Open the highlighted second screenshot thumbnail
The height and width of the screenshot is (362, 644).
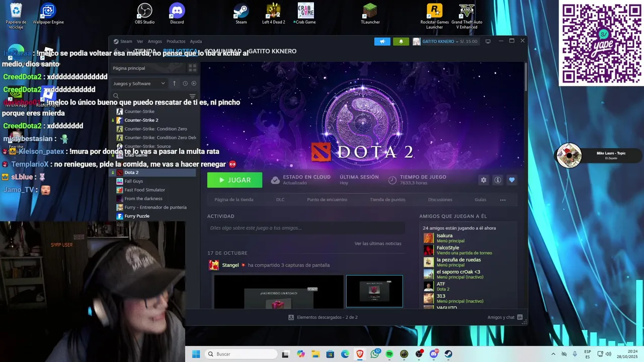click(x=374, y=291)
